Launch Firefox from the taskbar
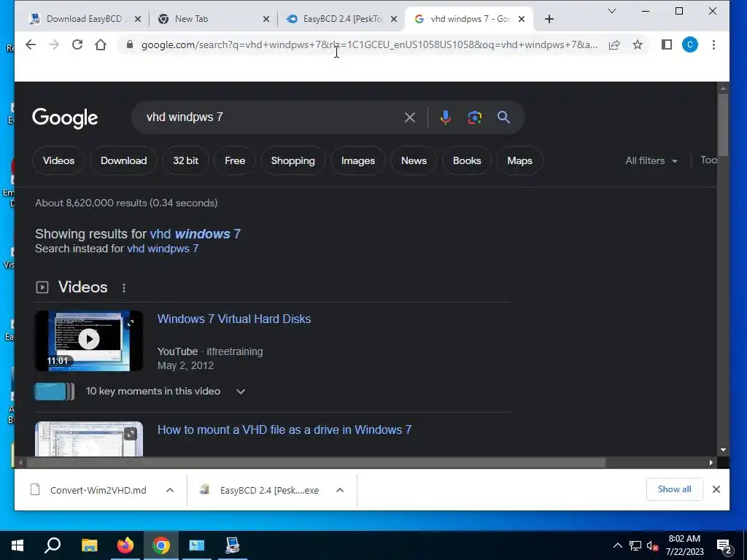Viewport: 747px width, 560px height. pyautogui.click(x=125, y=545)
